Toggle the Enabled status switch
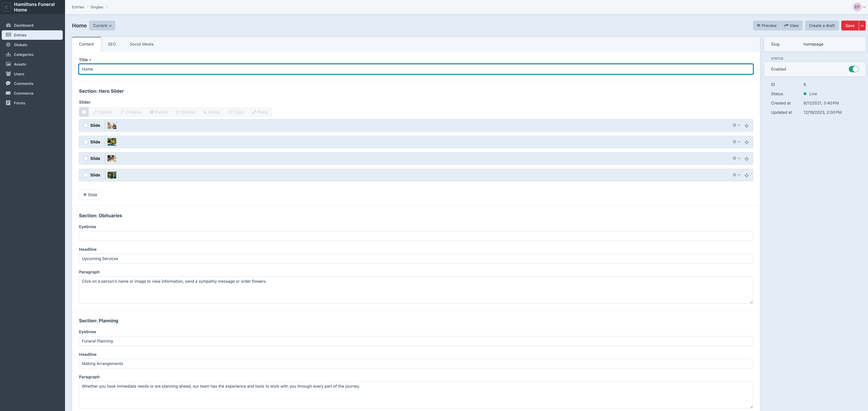 click(x=853, y=69)
